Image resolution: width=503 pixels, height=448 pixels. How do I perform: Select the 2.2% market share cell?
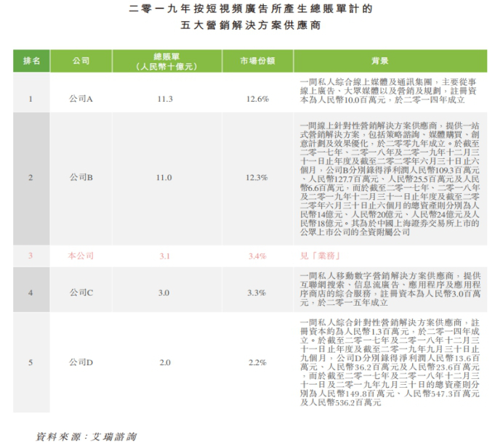click(257, 362)
